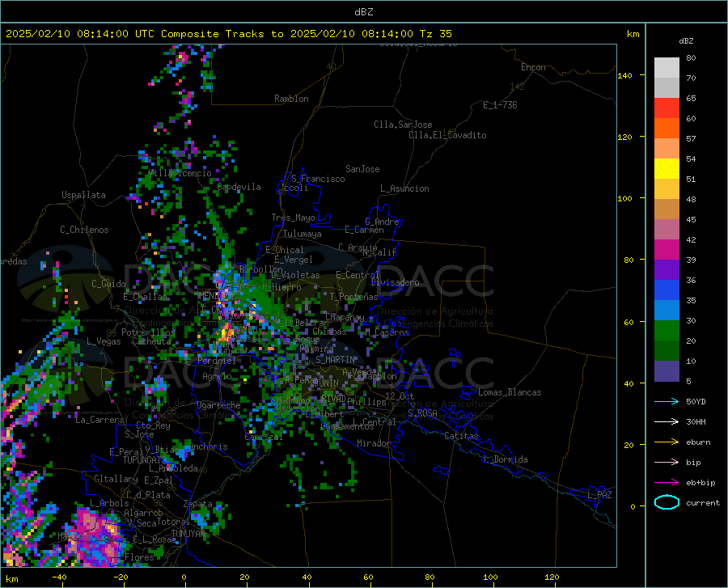
Task: Click the La_Carrera place label
Action: coord(99,420)
